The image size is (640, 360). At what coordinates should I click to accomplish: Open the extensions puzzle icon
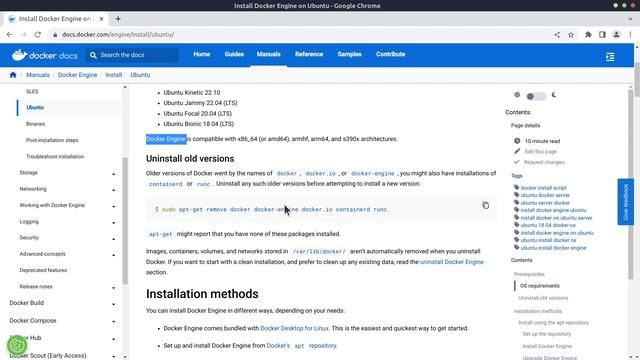coord(588,35)
